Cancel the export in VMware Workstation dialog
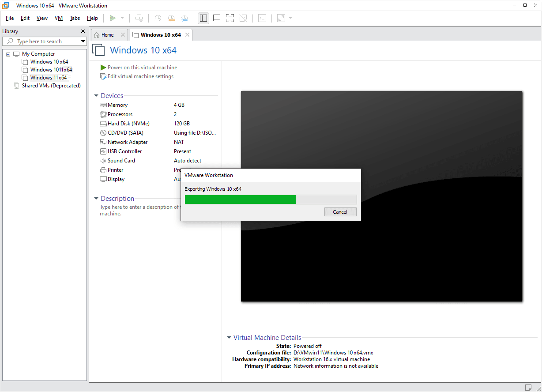The image size is (542, 392). (x=340, y=212)
